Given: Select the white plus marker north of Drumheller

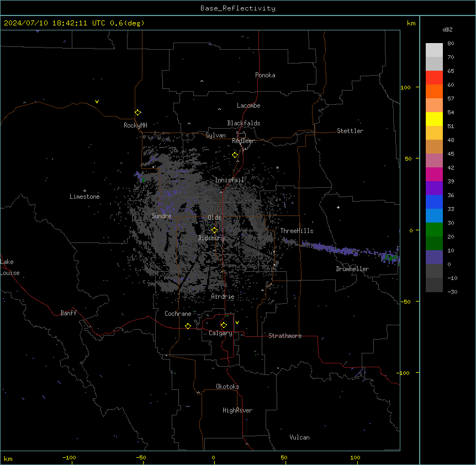Looking at the screenshot, I should 338,207.
